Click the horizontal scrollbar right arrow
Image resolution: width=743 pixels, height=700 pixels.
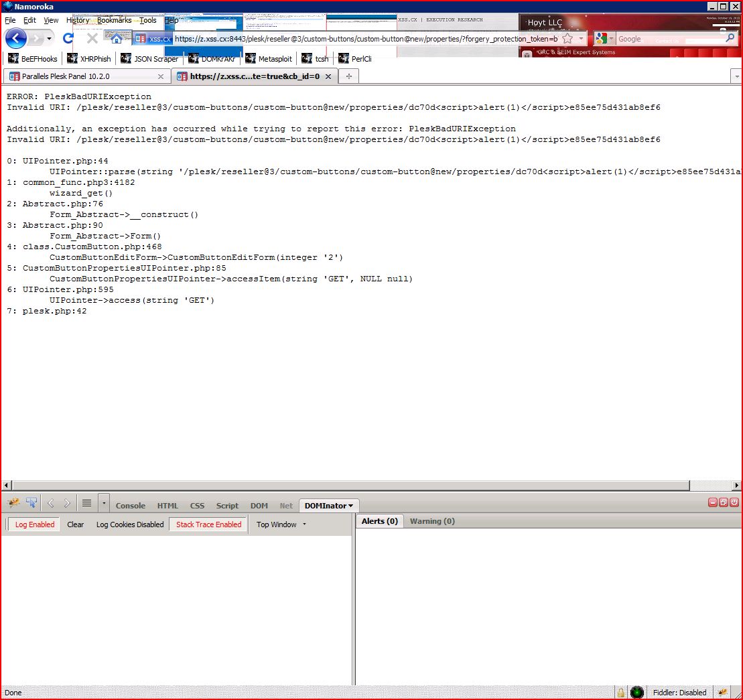736,485
